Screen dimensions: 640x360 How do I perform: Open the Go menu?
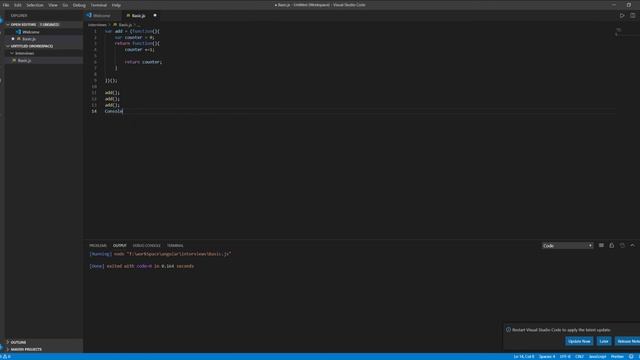[x=65, y=5]
